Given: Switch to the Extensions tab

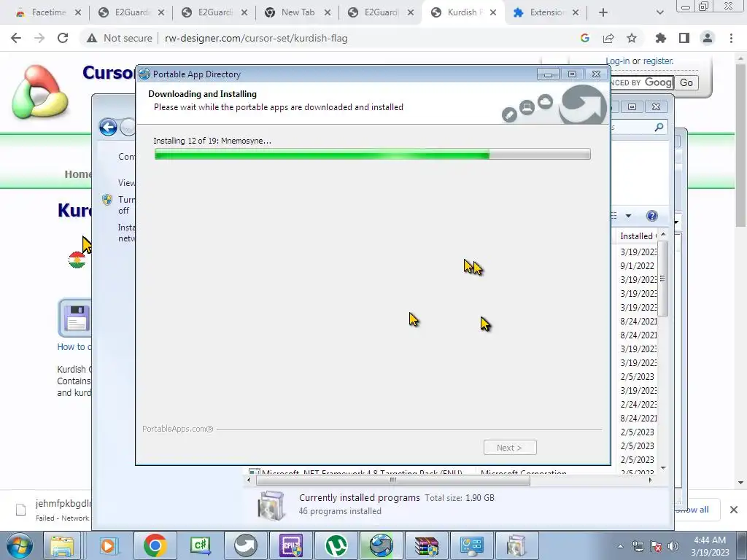Looking at the screenshot, I should pyautogui.click(x=546, y=12).
